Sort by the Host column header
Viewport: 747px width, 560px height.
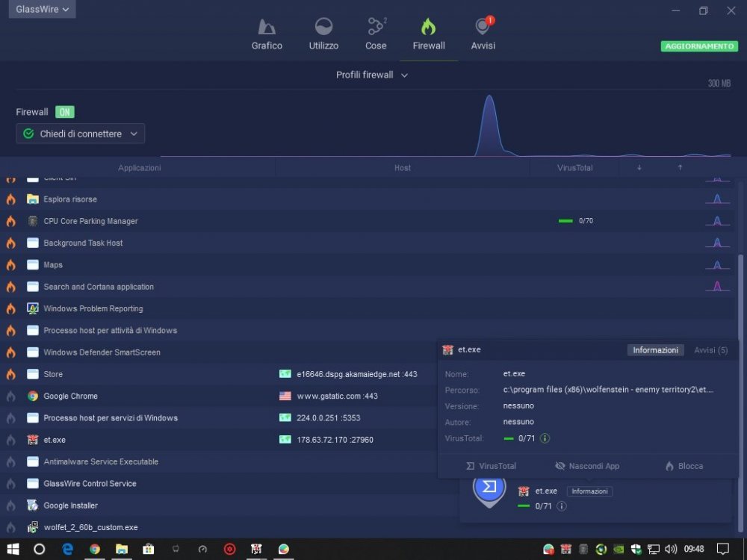(x=403, y=167)
